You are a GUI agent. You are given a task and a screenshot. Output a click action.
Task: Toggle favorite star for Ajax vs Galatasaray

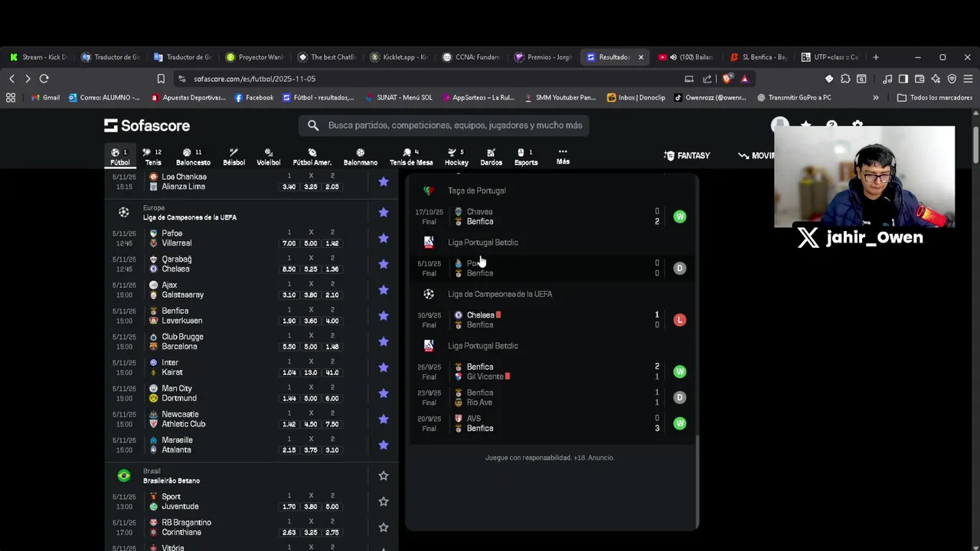pos(384,290)
